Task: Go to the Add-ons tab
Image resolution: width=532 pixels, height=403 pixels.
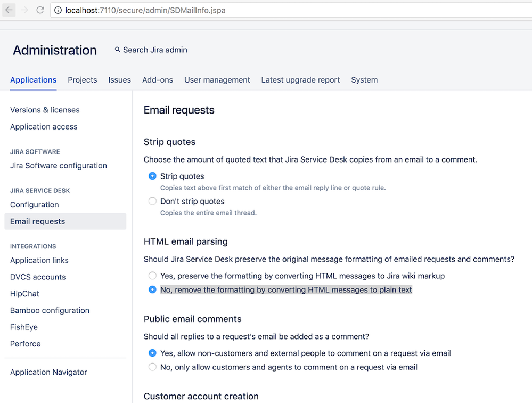Action: [x=158, y=80]
